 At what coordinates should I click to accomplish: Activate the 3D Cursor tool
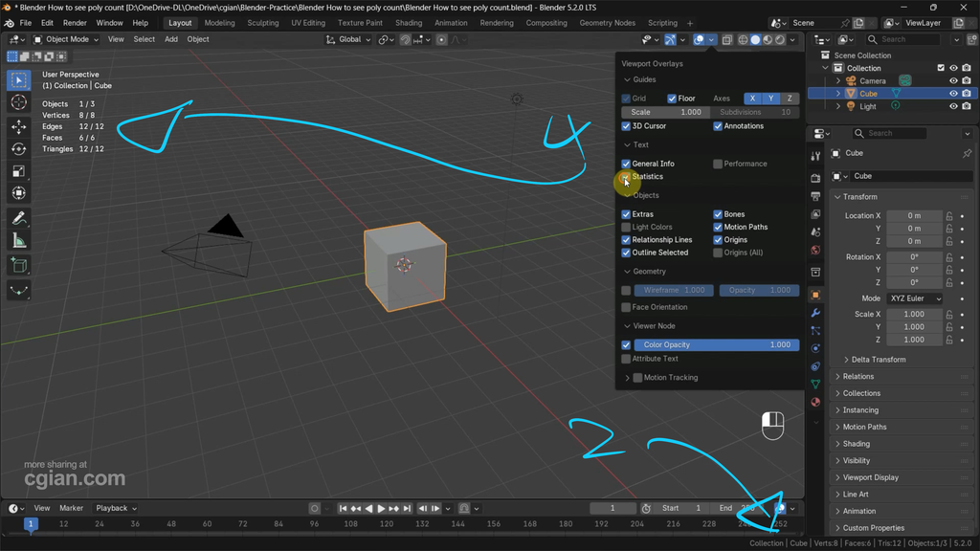pyautogui.click(x=19, y=102)
